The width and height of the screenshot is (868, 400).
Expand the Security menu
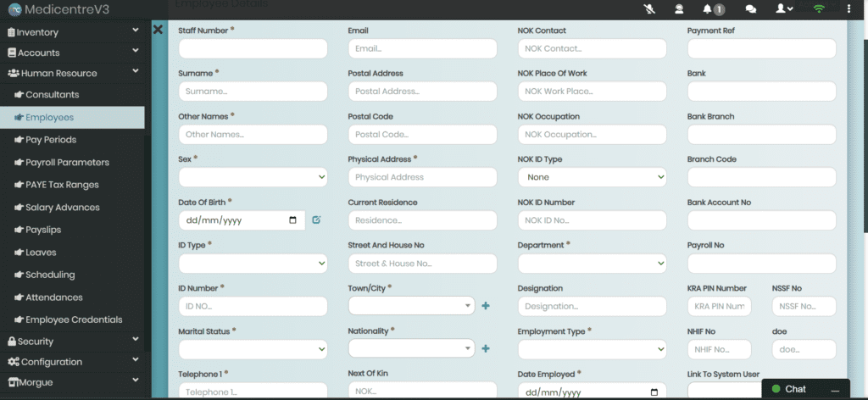pos(72,342)
